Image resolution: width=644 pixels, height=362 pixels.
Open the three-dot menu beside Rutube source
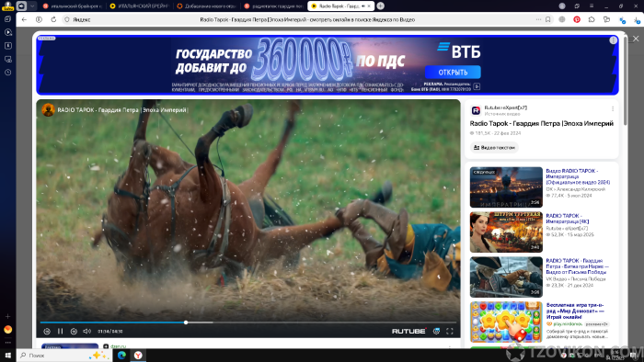[613, 108]
